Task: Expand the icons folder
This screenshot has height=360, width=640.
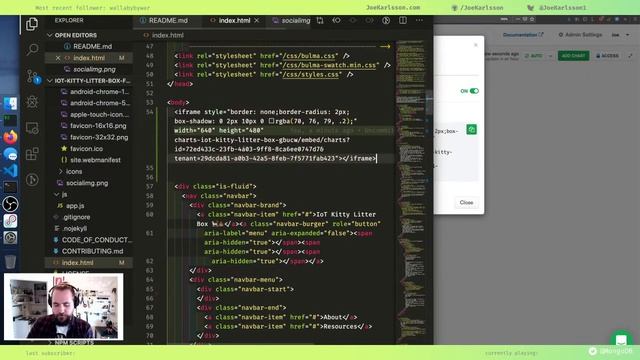Action: tap(74, 171)
